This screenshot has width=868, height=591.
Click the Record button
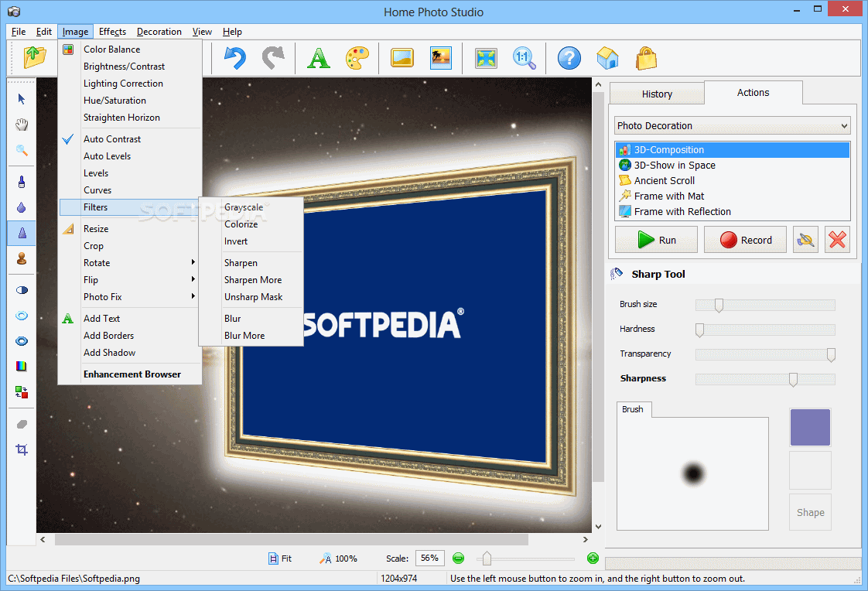pyautogui.click(x=745, y=240)
